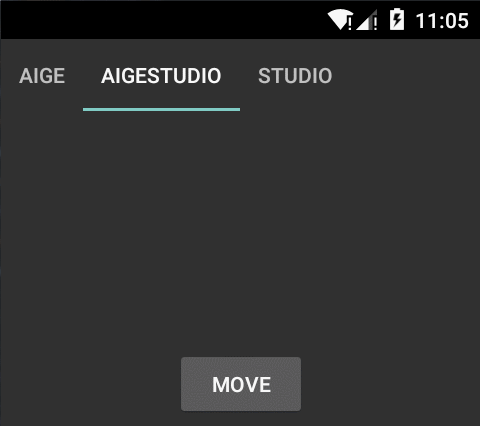The height and width of the screenshot is (426, 480).
Task: Tap the Wi-Fi status icon
Action: [340, 20]
